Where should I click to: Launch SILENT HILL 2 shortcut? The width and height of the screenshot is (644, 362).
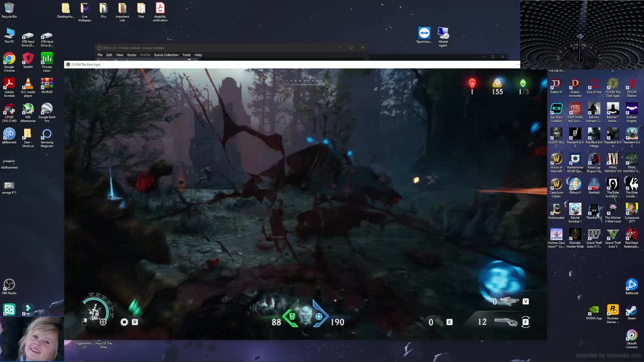556,138
